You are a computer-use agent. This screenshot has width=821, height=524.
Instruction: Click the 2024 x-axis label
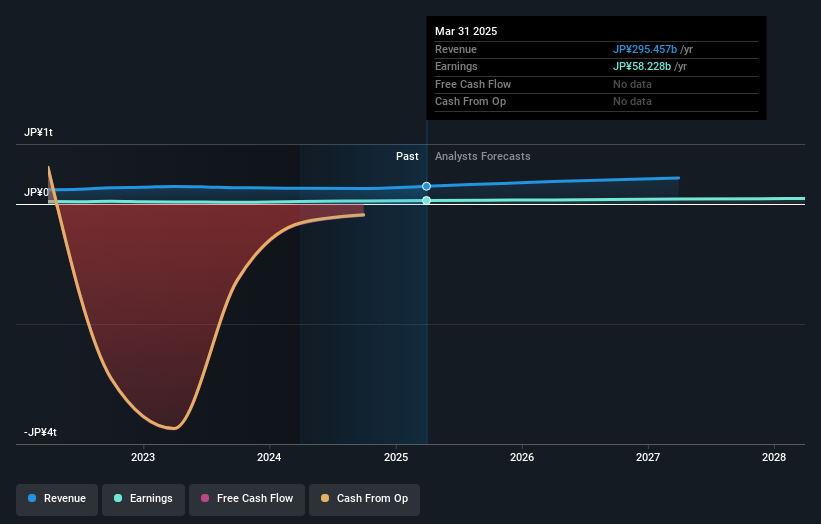269,457
